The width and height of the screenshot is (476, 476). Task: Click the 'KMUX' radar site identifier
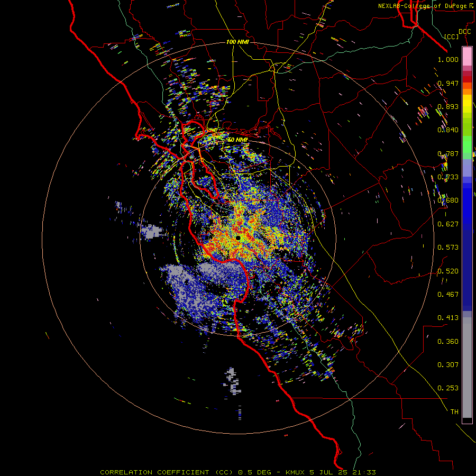pos(295,472)
